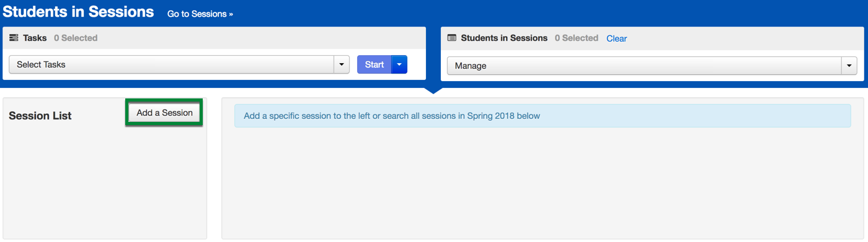Screen dimensions: 868x242
Task: Click the Tasks 0 Selected counter
Action: point(76,38)
